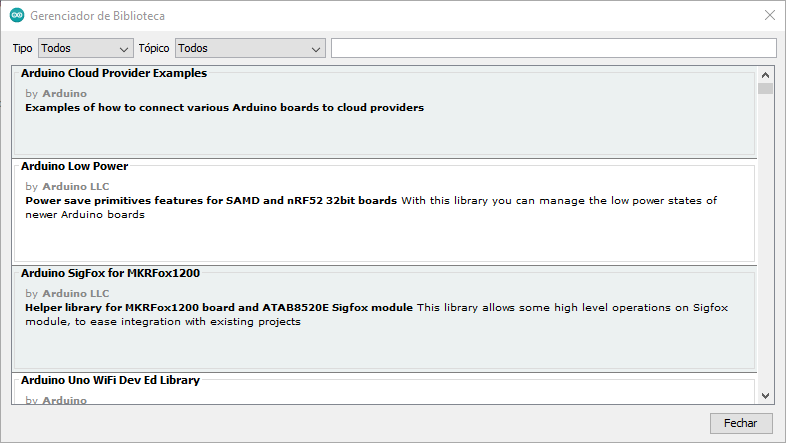Focus the library search text field
786x443 pixels.
553,48
